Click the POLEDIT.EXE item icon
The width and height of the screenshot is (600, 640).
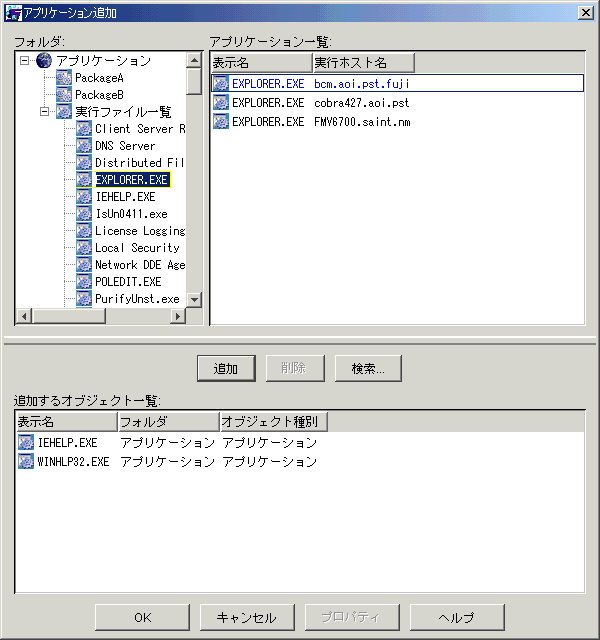(x=84, y=282)
